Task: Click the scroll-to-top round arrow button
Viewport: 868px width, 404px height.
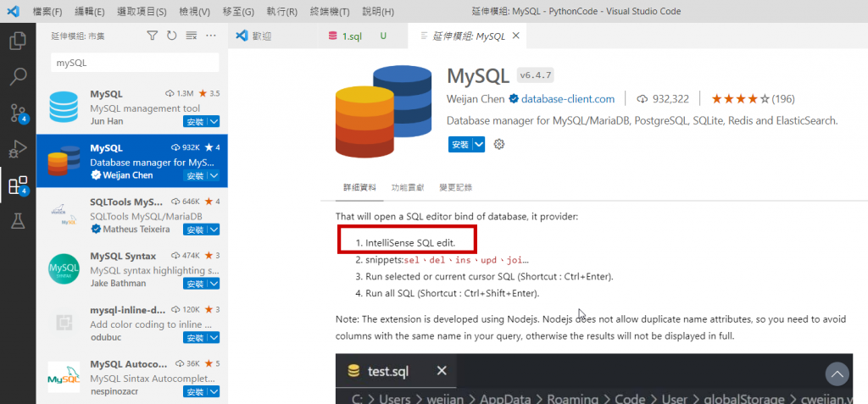Action: click(x=837, y=374)
